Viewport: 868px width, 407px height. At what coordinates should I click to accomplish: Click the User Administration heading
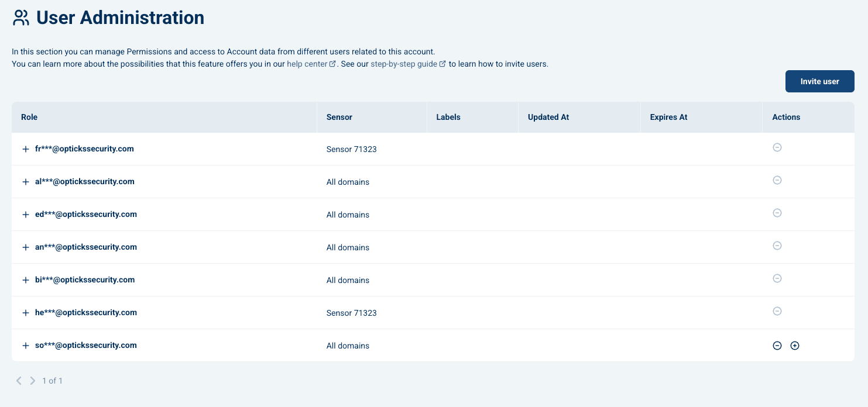pos(120,18)
